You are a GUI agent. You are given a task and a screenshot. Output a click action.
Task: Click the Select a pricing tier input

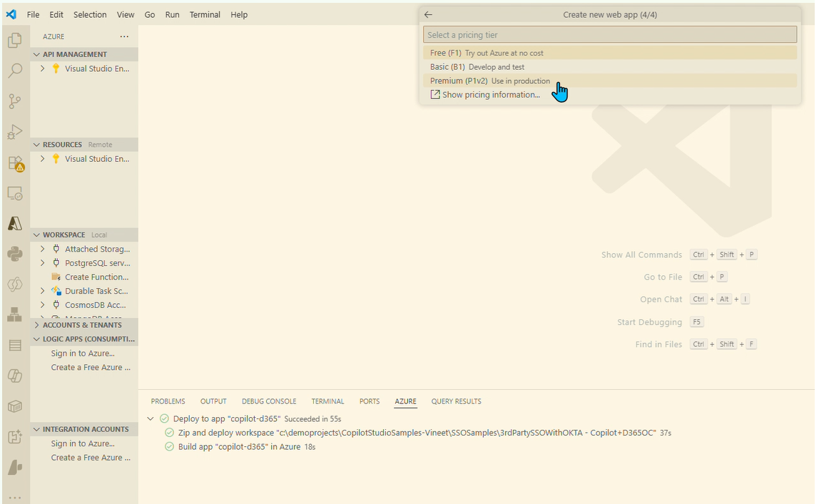609,35
